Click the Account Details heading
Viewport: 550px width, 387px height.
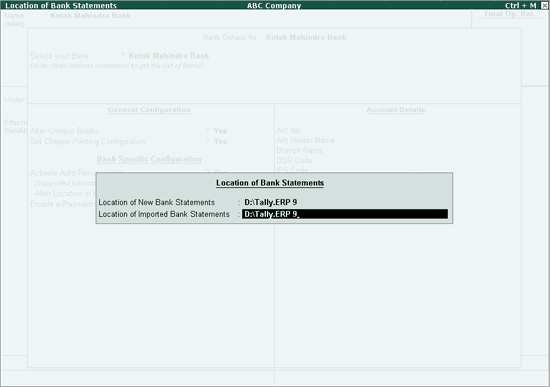396,110
